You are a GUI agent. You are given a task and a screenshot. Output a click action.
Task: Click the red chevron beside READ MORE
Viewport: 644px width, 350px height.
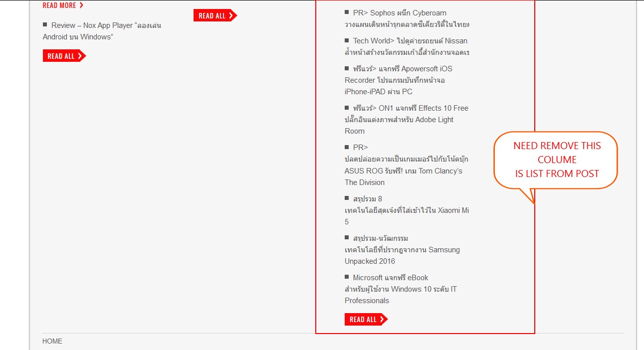(81, 5)
